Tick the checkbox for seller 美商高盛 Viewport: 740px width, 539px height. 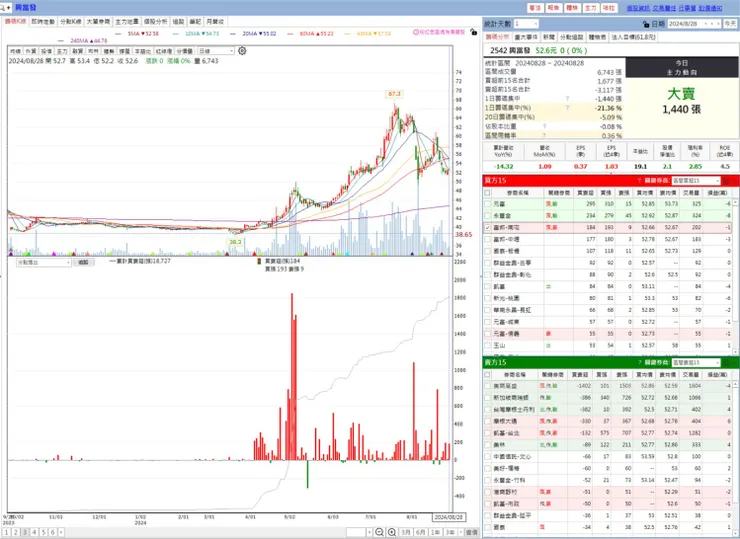pyautogui.click(x=488, y=386)
